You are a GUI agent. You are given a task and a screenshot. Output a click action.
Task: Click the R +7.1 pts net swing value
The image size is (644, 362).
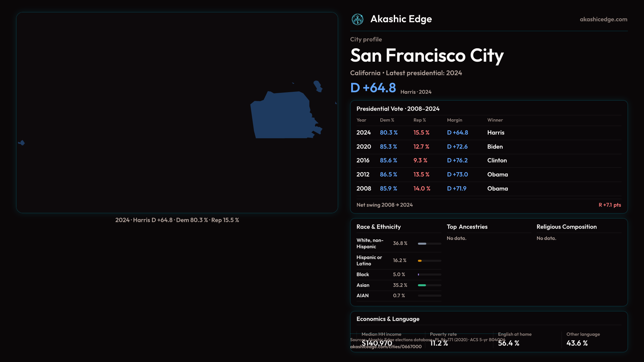609,205
